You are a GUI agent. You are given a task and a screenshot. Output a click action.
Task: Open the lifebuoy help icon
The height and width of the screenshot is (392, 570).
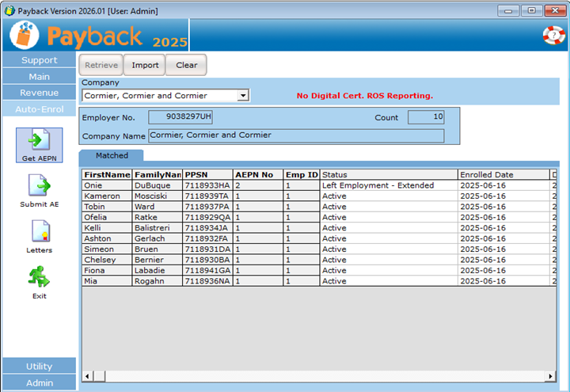click(x=553, y=35)
